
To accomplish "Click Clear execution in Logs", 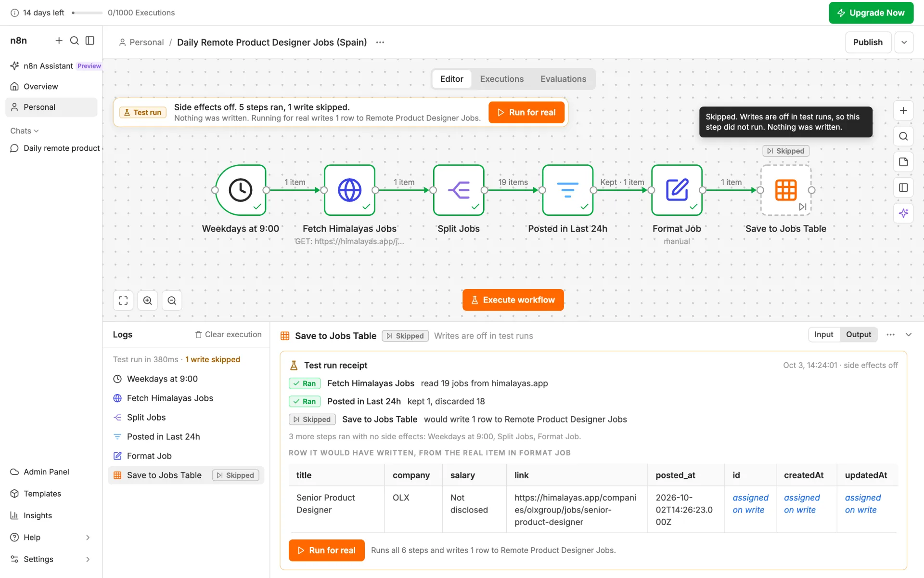I will pos(228,334).
